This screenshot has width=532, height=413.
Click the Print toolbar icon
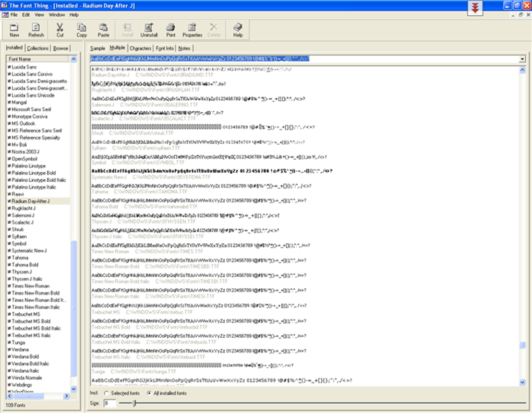171,30
